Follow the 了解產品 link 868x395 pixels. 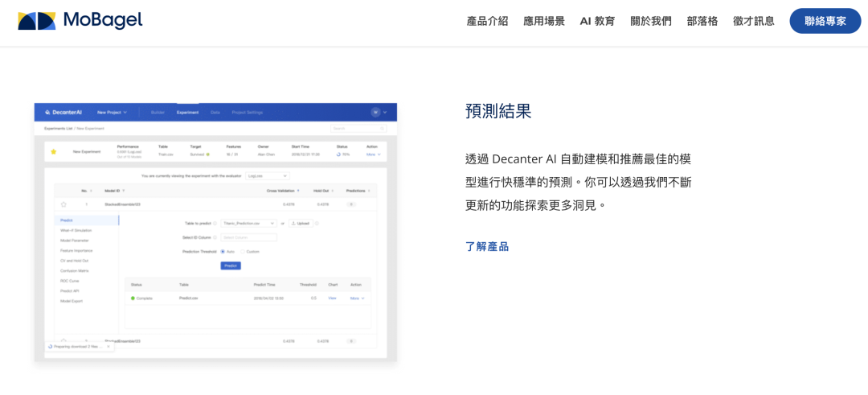[x=487, y=246]
